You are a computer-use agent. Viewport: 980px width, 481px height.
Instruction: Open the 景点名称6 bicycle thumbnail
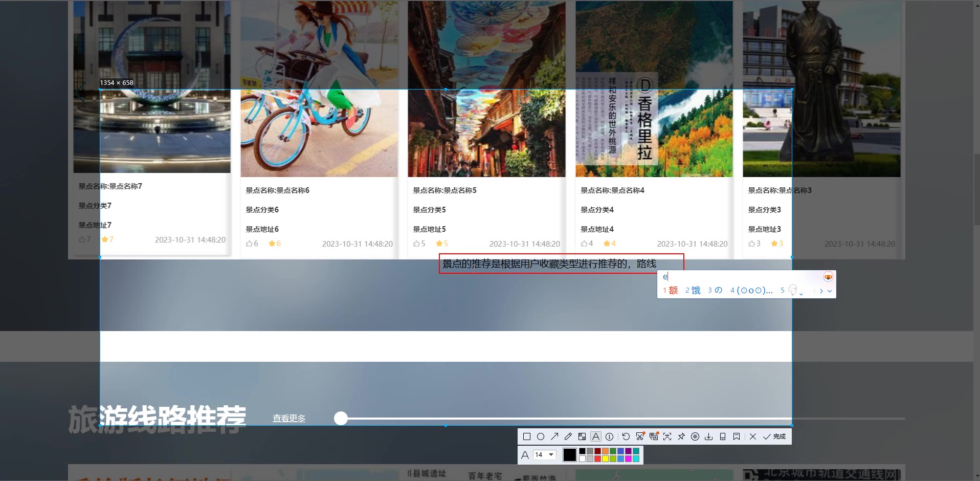tap(319, 89)
